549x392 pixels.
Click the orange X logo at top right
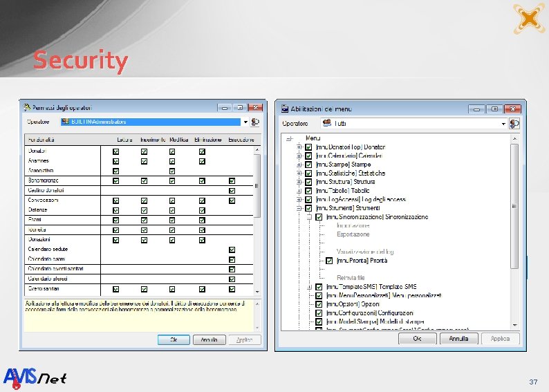pyautogui.click(x=529, y=18)
